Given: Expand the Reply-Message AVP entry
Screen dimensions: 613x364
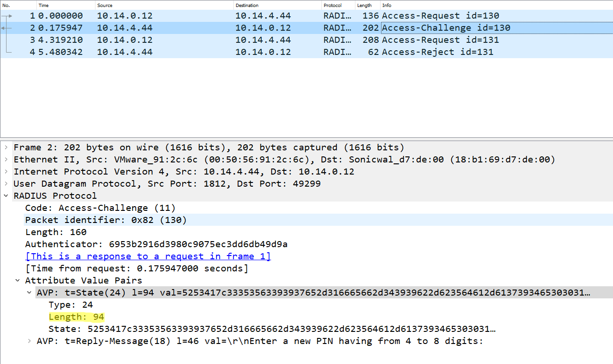Looking at the screenshot, I should [29, 341].
